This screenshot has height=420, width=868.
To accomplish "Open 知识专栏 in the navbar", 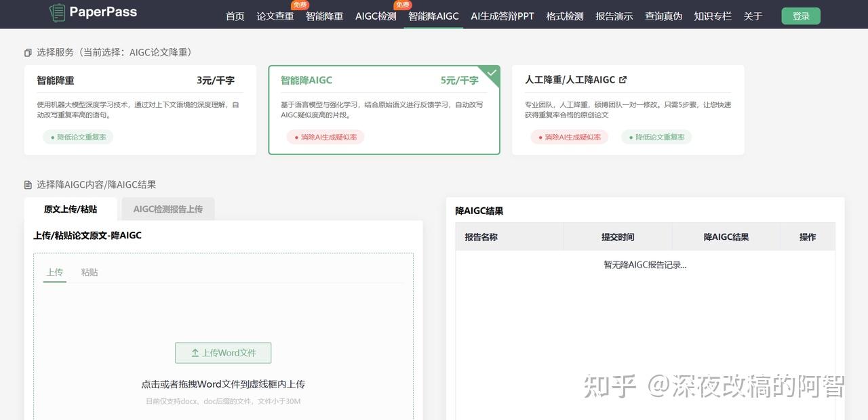I will coord(713,16).
